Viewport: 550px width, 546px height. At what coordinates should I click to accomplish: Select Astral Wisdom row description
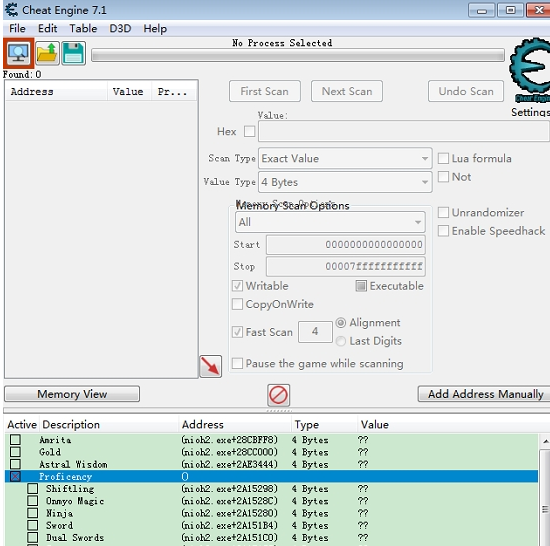[x=73, y=464]
